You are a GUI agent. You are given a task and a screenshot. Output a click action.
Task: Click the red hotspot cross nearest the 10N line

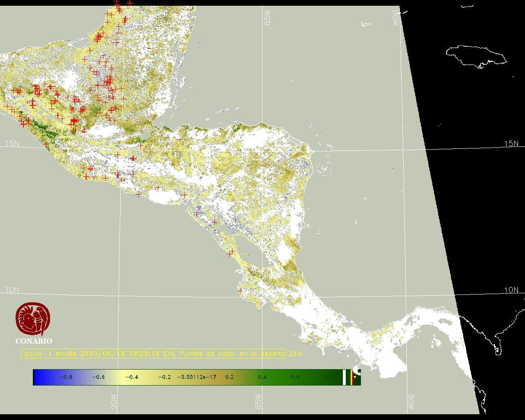pyautogui.click(x=240, y=291)
